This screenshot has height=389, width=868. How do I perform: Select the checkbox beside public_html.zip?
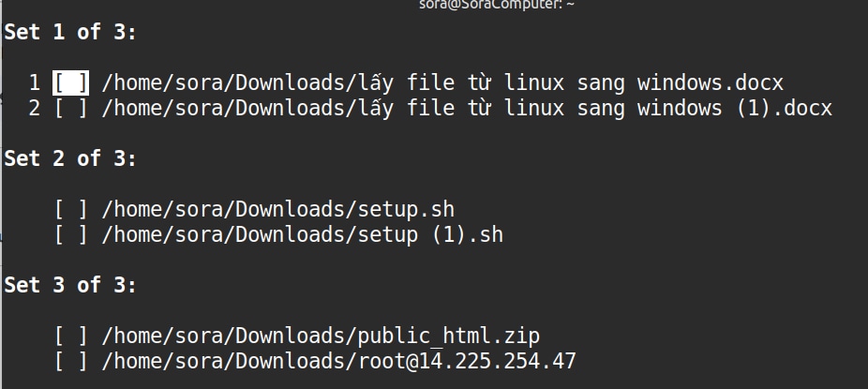point(70,335)
